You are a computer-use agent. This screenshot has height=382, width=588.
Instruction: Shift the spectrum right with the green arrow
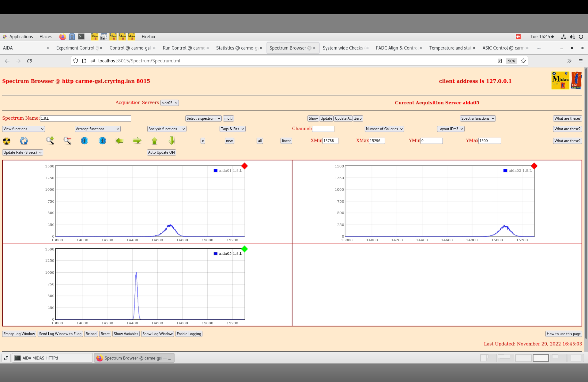[x=137, y=141]
